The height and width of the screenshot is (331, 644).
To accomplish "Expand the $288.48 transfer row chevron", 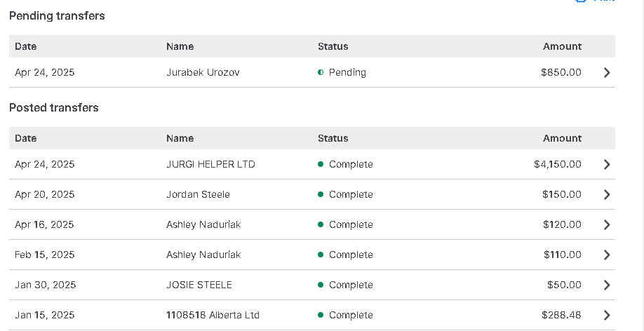I will pyautogui.click(x=607, y=315).
